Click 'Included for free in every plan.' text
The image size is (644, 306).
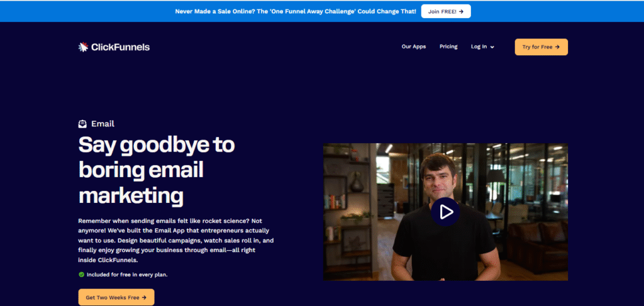point(127,275)
